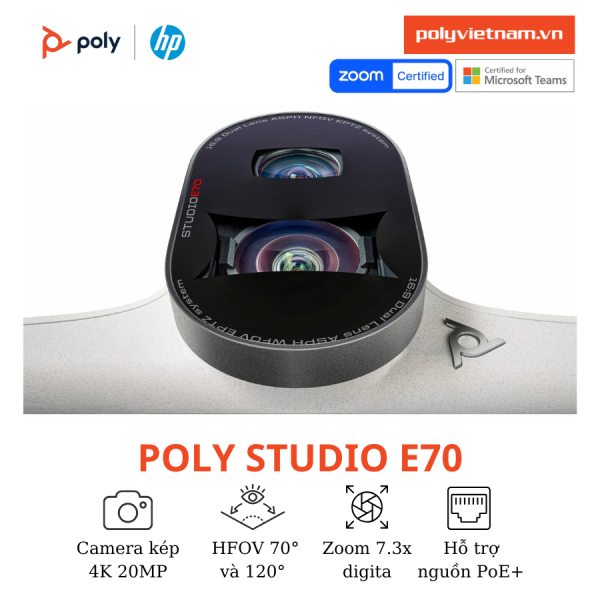Click the POLY STUDIO E70 title

pyautogui.click(x=300, y=458)
